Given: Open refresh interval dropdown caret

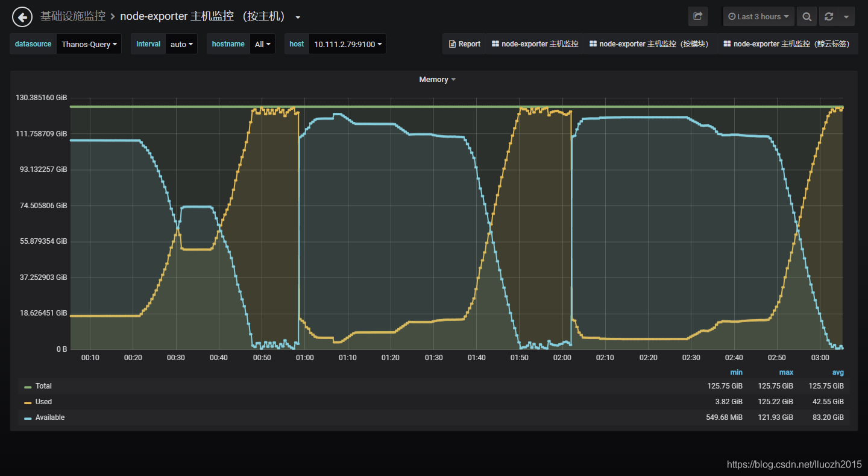Looking at the screenshot, I should click(846, 16).
